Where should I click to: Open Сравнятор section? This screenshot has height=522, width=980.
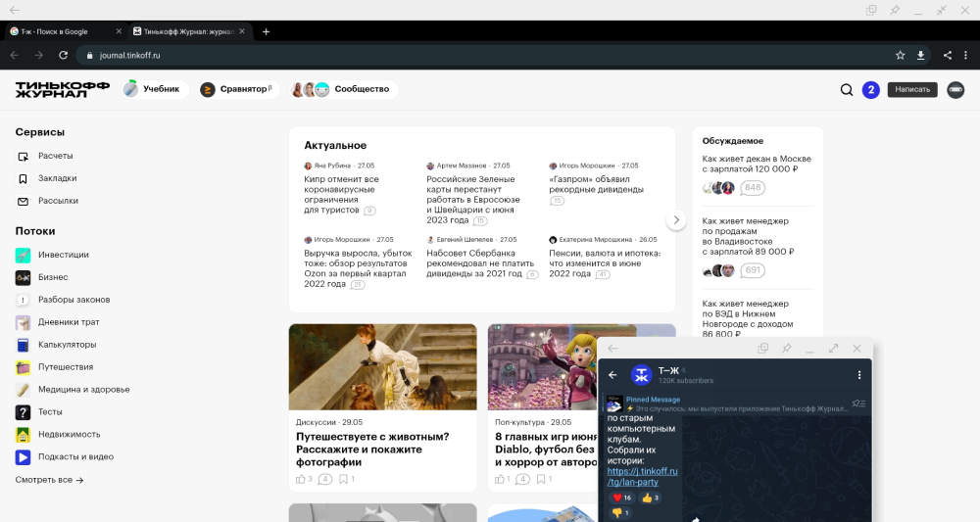tap(238, 89)
